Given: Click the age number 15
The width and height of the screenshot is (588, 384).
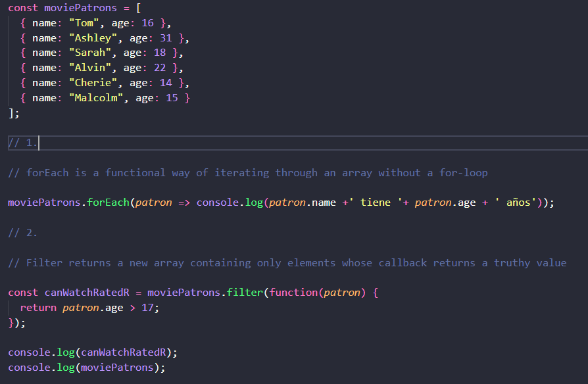Looking at the screenshot, I should pos(172,98).
